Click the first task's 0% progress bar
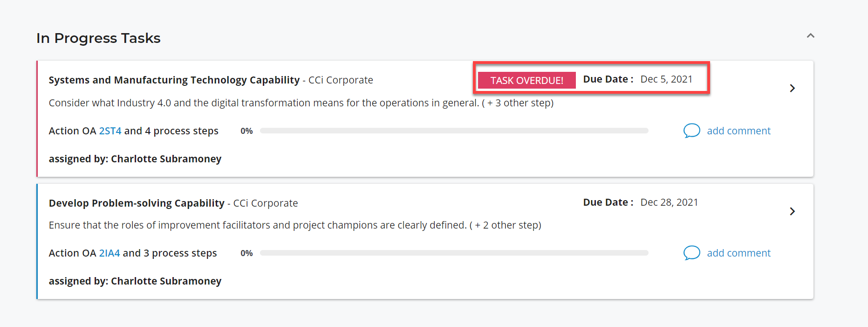The height and width of the screenshot is (327, 868). click(x=454, y=131)
